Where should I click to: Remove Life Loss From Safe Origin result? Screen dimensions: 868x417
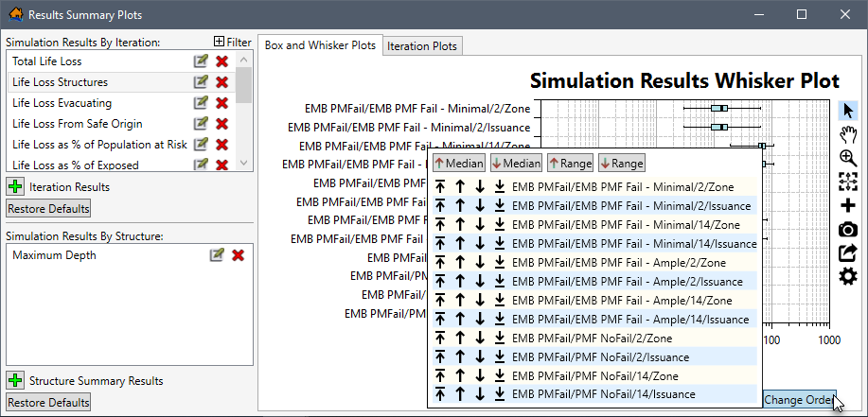click(222, 124)
